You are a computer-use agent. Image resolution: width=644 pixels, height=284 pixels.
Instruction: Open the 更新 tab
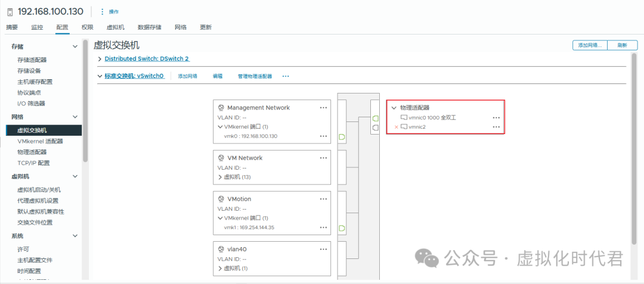tap(206, 27)
